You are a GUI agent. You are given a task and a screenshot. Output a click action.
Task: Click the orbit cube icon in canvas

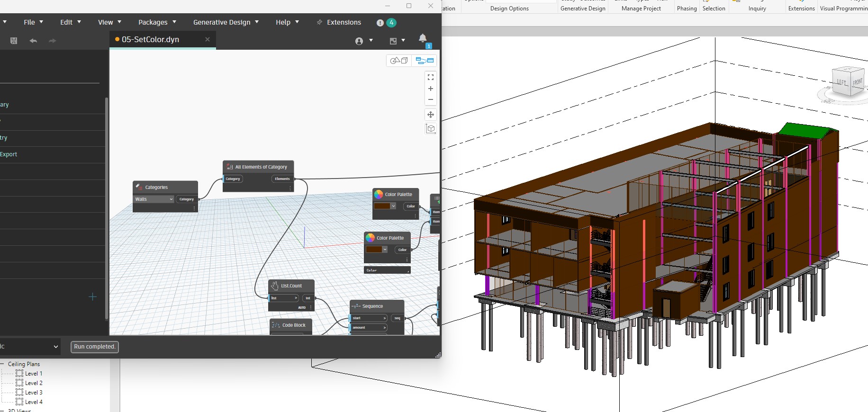coord(430,128)
